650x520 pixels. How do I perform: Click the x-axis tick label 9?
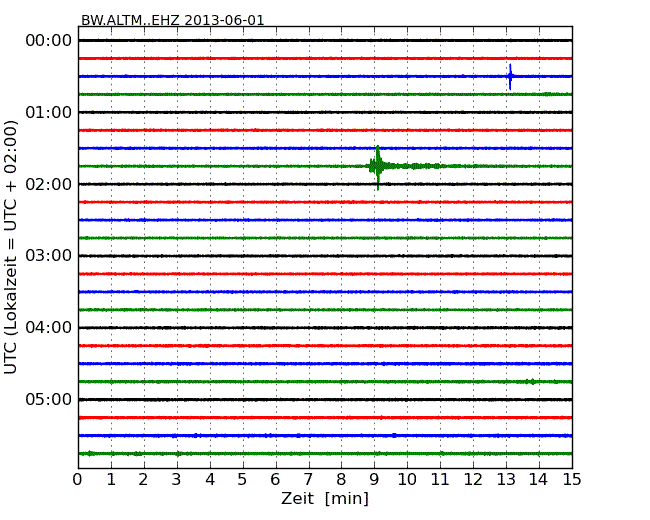pyautogui.click(x=374, y=480)
